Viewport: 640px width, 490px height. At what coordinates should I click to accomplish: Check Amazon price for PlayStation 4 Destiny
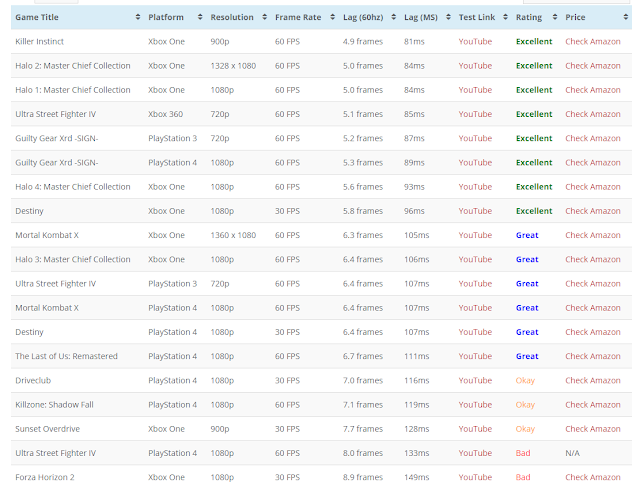(x=593, y=332)
